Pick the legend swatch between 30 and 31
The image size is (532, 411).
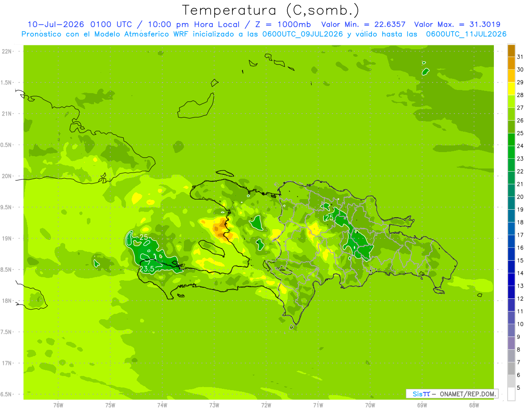pyautogui.click(x=511, y=63)
